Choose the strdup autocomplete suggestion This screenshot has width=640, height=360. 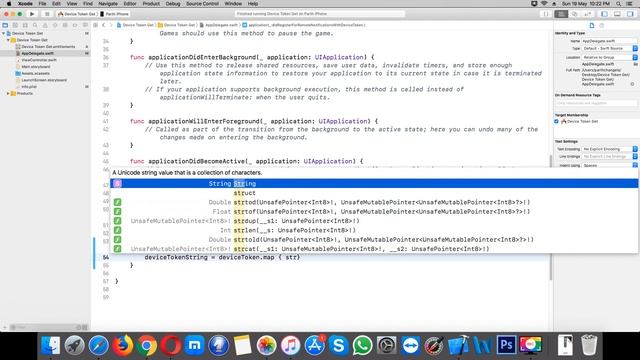(374, 221)
